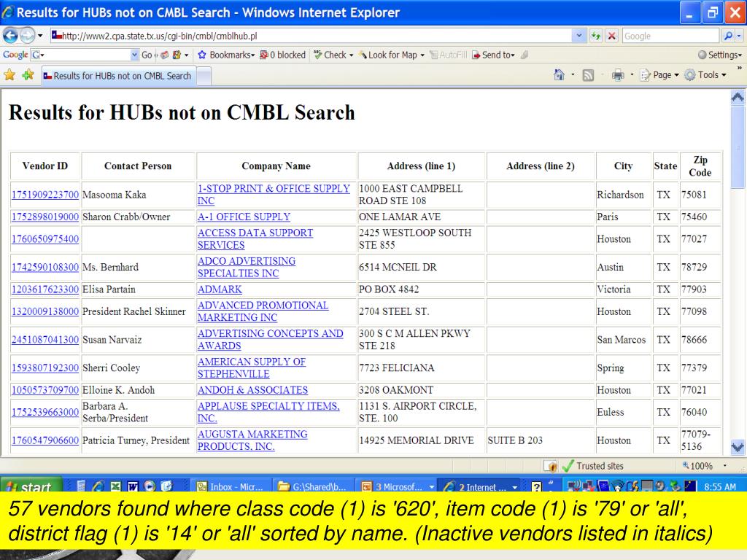Screen dimensions: 747x560
Task: Open the Print options dropdown arrow
Action: 632,75
